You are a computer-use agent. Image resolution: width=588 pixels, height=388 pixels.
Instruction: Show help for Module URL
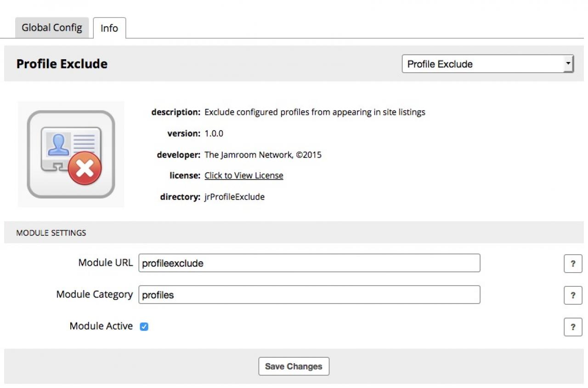(572, 263)
